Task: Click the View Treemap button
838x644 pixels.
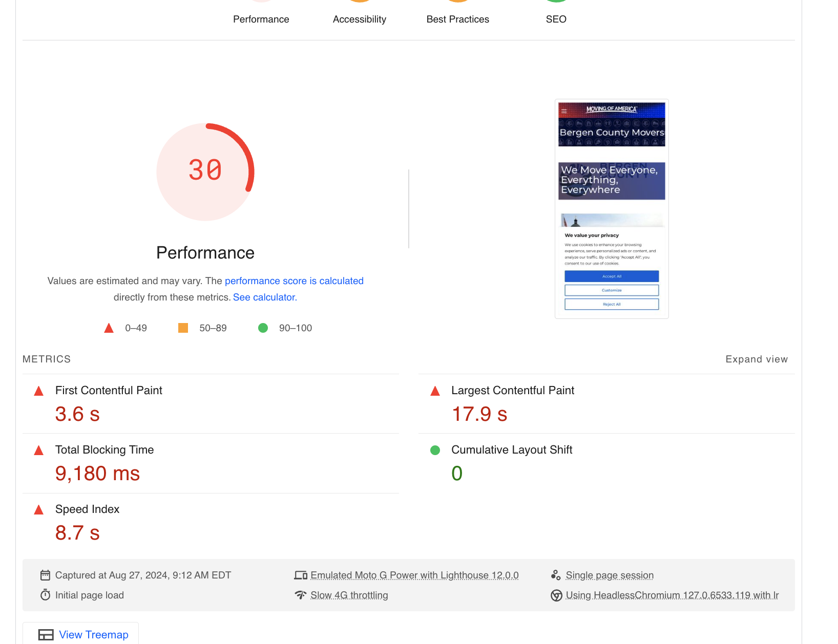Action: 81,634
